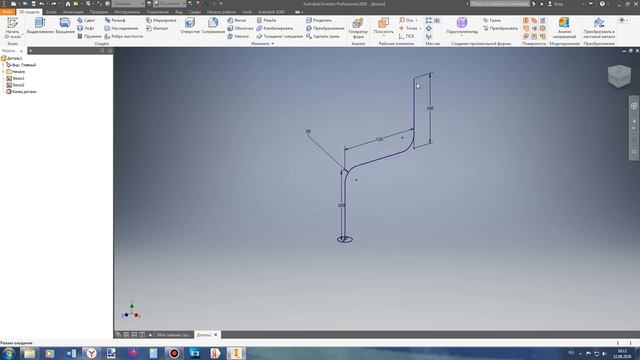Switch to the Инструменты ribbon tab
The image size is (640, 360).
coord(127,12)
